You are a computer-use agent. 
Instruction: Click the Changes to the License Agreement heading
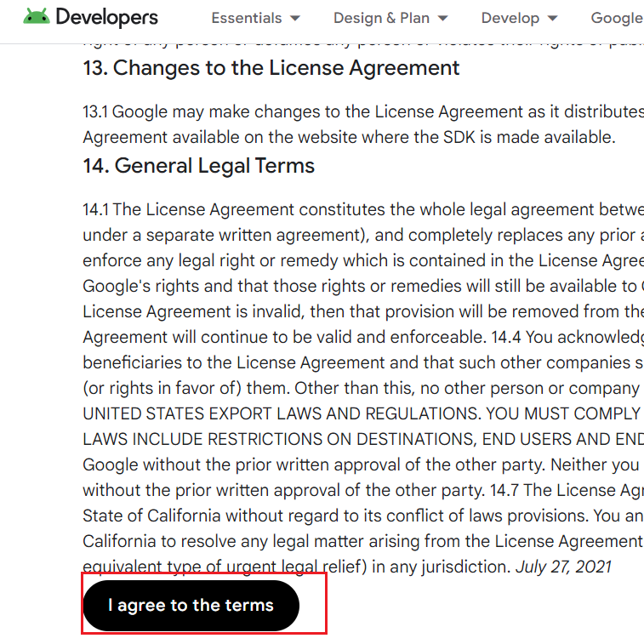coord(271,68)
